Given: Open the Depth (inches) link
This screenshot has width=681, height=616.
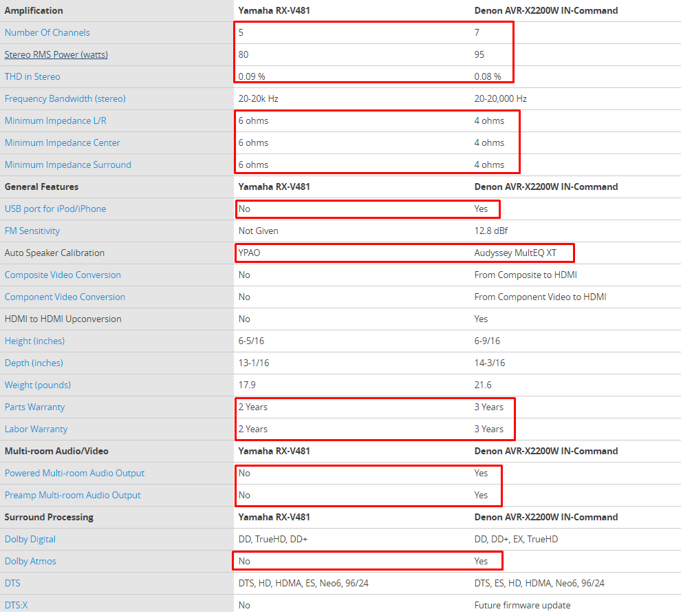Looking at the screenshot, I should click(34, 363).
